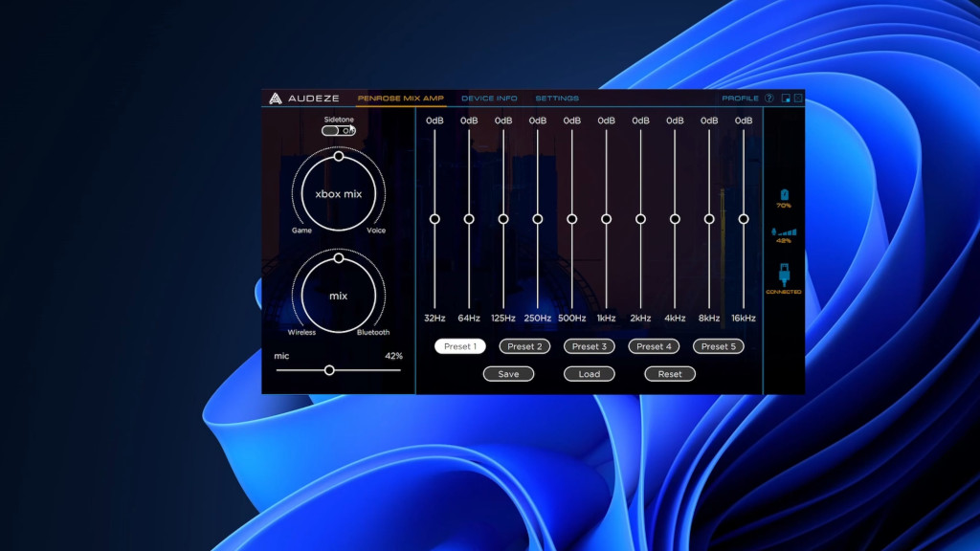Click the 64Hz EQ slider handle
980x551 pixels.
[469, 219]
